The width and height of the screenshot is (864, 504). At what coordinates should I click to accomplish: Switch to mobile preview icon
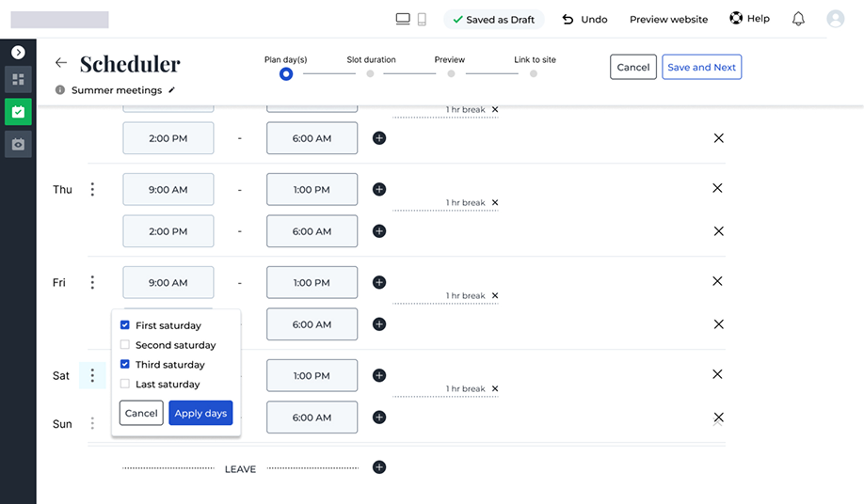[x=422, y=19]
